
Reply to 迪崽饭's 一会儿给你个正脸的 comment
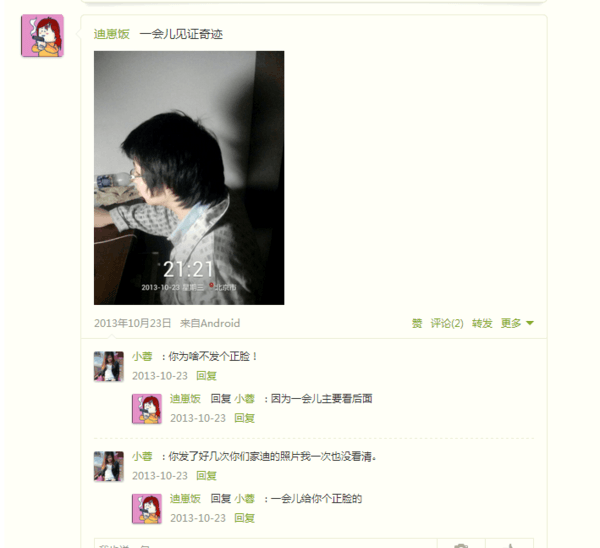click(x=245, y=518)
